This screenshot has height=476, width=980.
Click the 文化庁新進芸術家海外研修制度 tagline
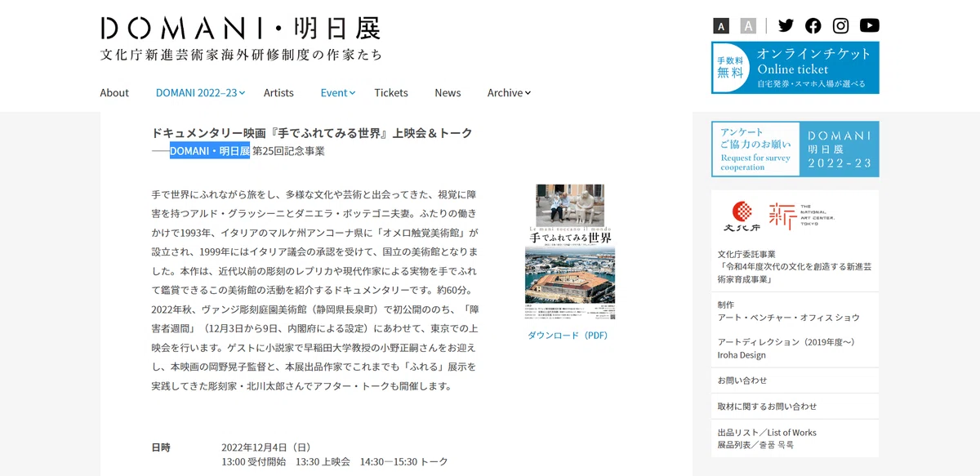pos(241,55)
